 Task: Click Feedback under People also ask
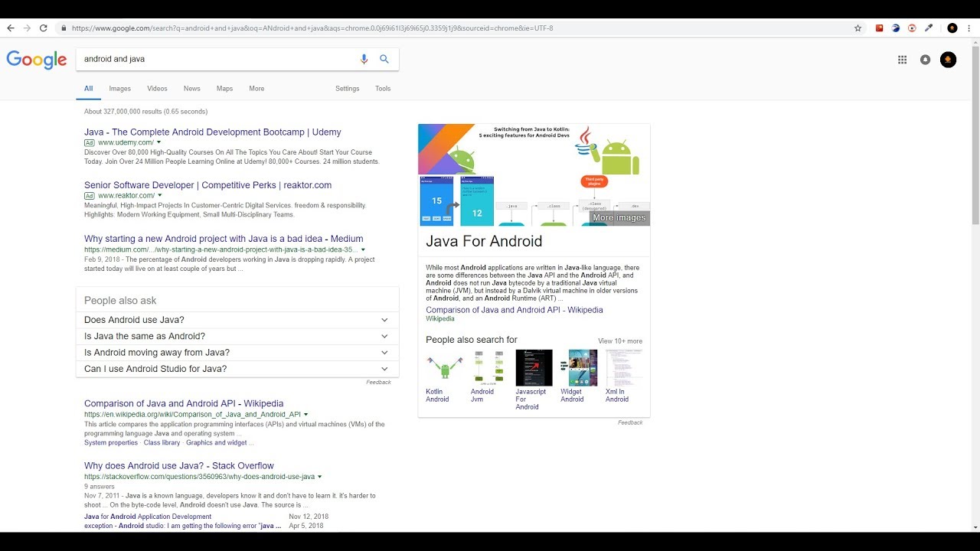point(378,382)
